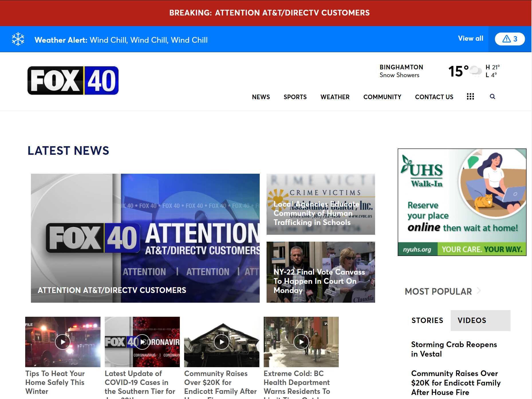Open Community Raises Over $20K card headline
The image size is (532, 399).
tap(220, 384)
